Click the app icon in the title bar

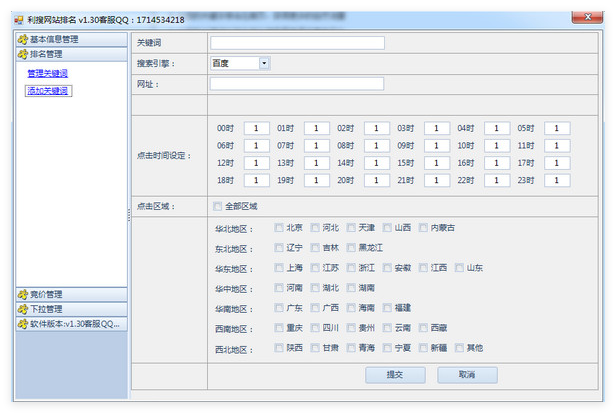(x=18, y=20)
